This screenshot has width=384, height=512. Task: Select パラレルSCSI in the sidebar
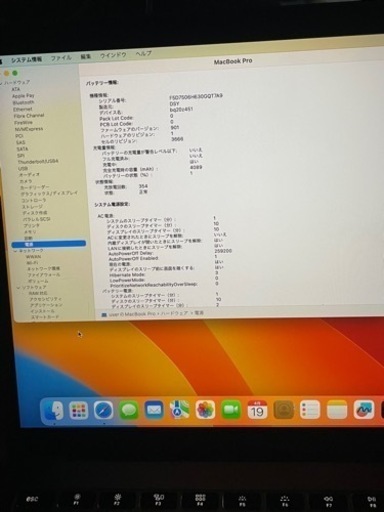37,220
